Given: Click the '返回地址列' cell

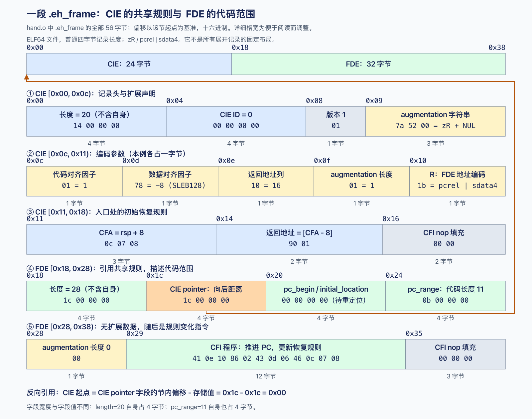Looking at the screenshot, I should pyautogui.click(x=266, y=181).
